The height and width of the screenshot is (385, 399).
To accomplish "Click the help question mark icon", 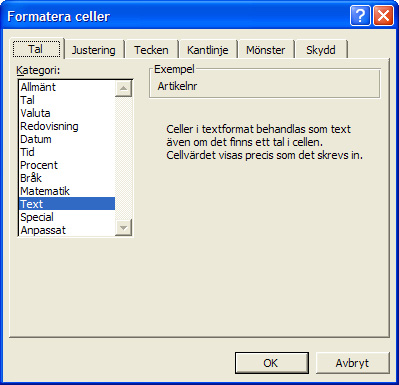I will point(360,15).
